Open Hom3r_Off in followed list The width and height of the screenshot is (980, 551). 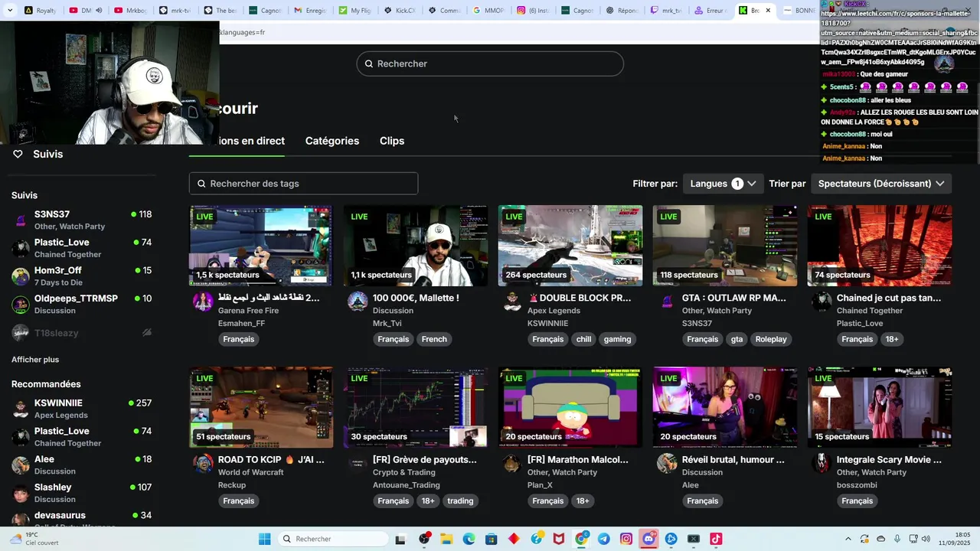point(82,275)
